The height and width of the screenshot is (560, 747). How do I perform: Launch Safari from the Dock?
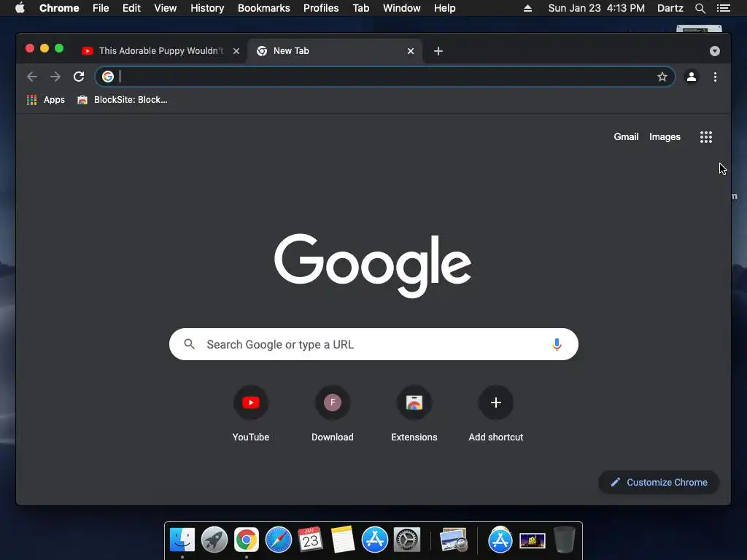click(x=278, y=540)
